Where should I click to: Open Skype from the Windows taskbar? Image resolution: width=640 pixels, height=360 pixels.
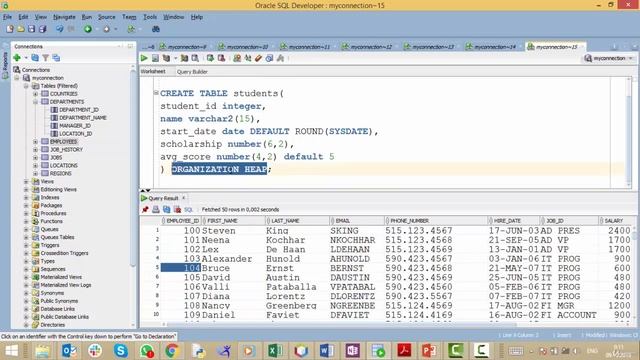(x=120, y=351)
